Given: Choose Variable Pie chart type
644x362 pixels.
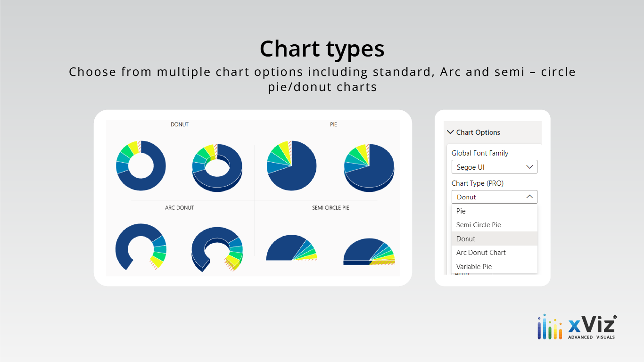Looking at the screenshot, I should [x=474, y=267].
